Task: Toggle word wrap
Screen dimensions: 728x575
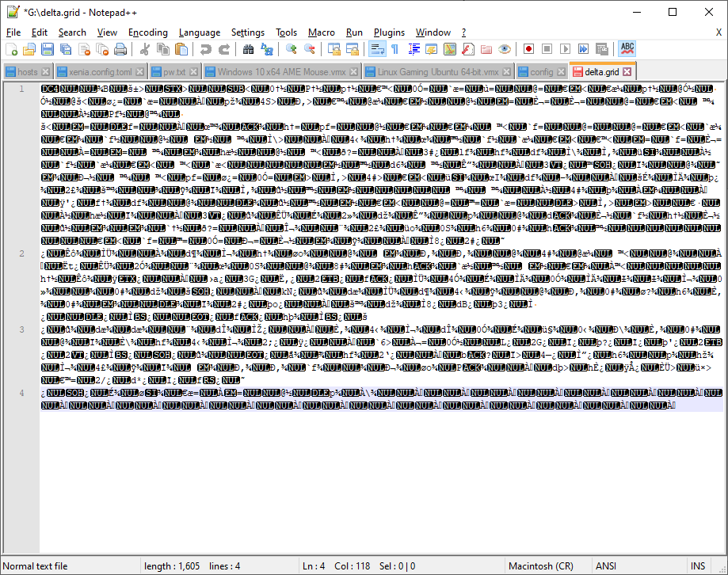Action: pyautogui.click(x=376, y=49)
